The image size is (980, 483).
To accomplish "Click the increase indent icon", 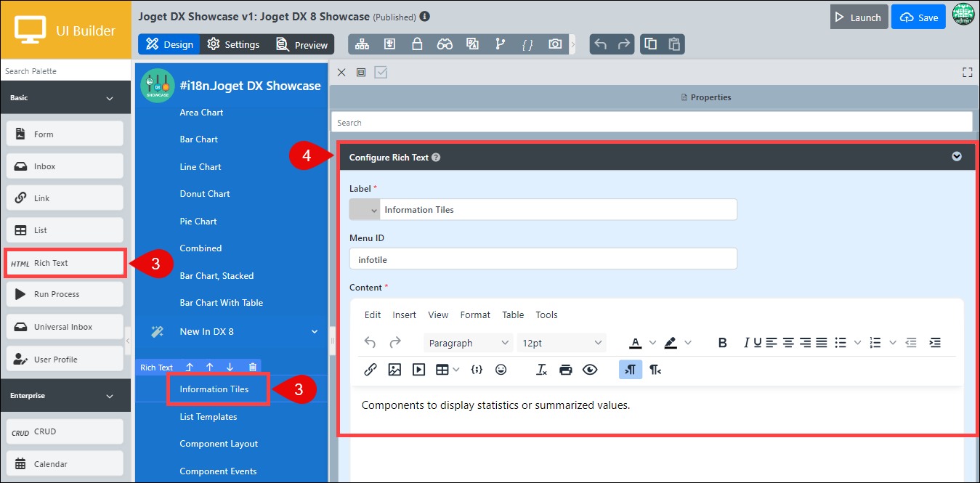I will 935,343.
